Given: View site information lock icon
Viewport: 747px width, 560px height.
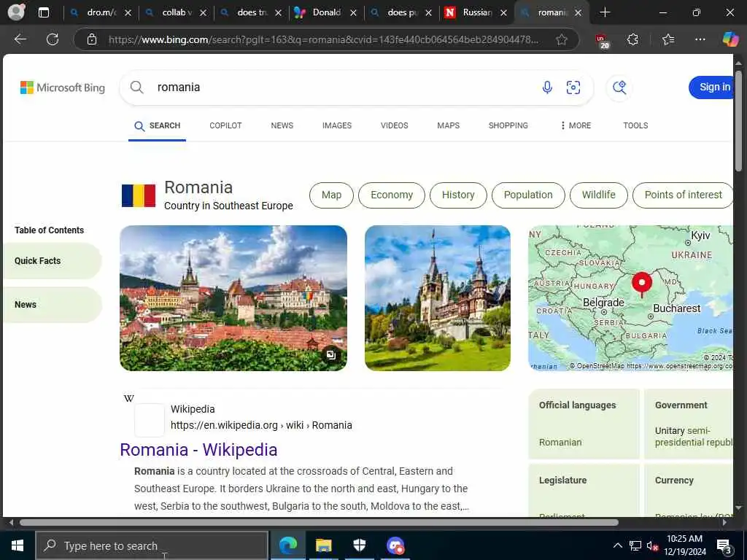Looking at the screenshot, I should pyautogui.click(x=92, y=39).
